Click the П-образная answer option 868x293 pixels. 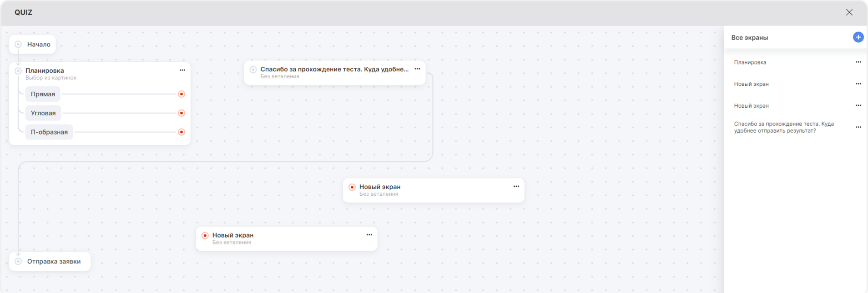coord(49,132)
